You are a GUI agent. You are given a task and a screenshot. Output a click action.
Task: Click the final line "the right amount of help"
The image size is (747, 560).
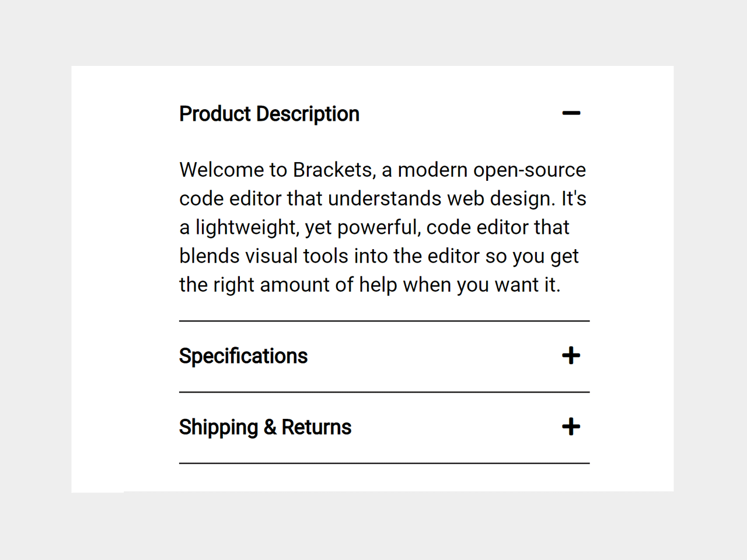(369, 285)
